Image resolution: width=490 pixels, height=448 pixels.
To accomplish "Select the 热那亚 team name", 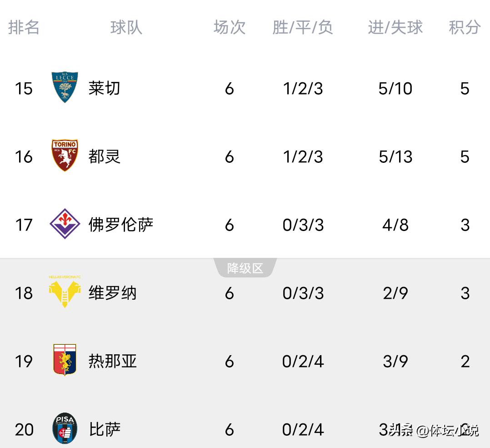I will click(112, 361).
